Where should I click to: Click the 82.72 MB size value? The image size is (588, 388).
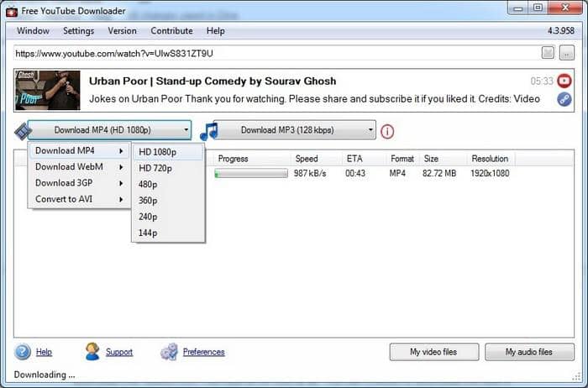pos(439,174)
